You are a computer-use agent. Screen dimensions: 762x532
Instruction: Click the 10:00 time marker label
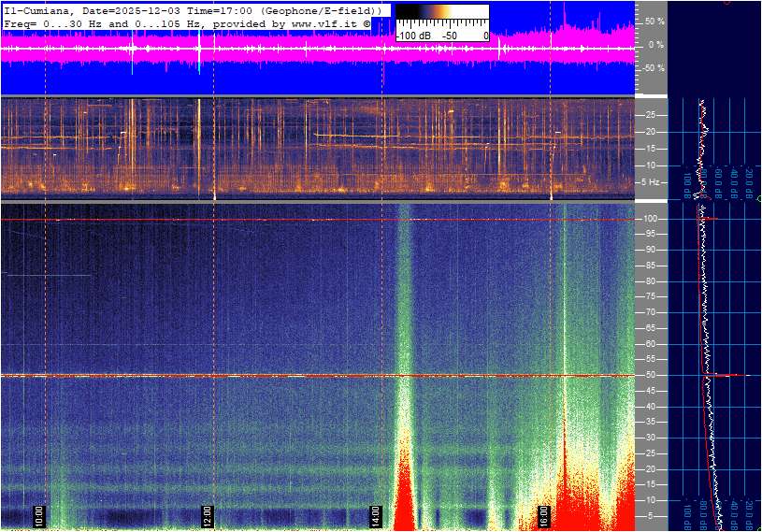point(39,515)
